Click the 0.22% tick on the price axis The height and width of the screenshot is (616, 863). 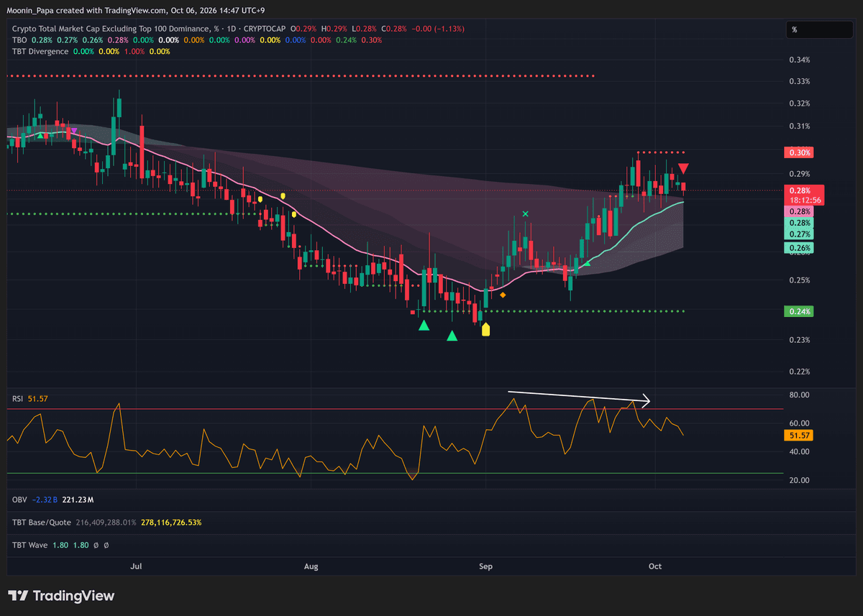799,372
